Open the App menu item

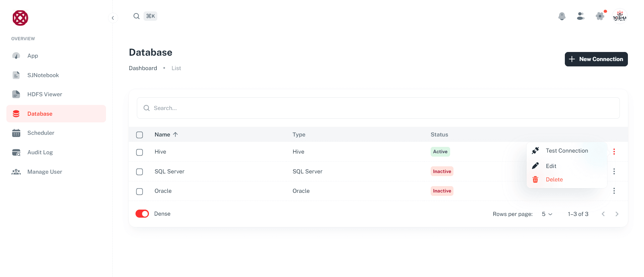click(x=56, y=56)
